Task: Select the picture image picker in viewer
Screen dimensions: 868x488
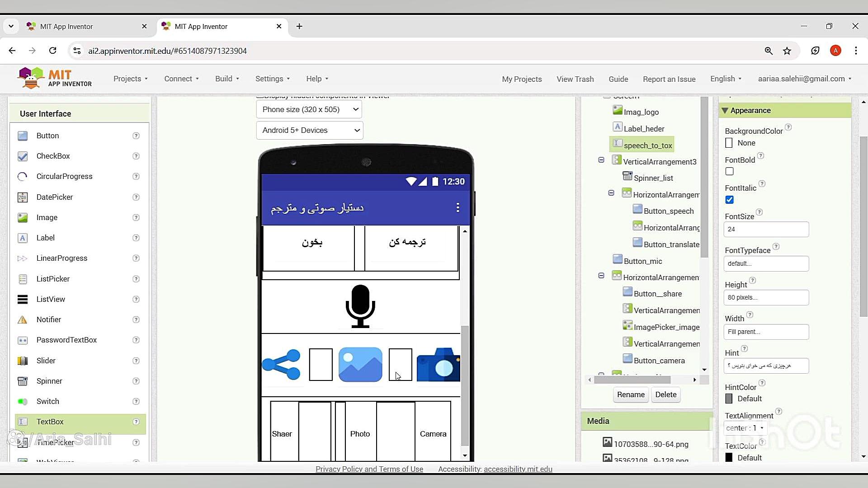Action: point(360,365)
